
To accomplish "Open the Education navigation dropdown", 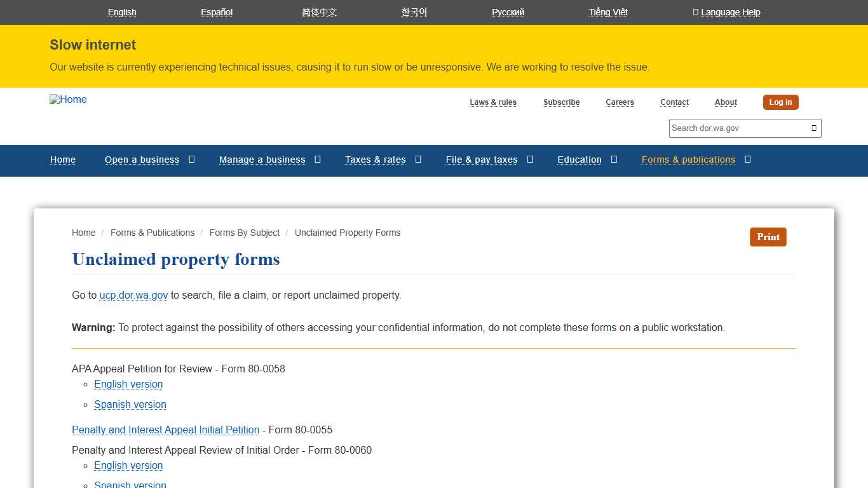I will (x=614, y=159).
